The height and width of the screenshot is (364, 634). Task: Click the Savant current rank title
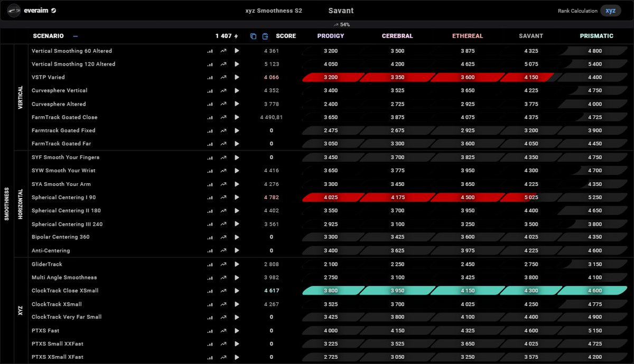[x=341, y=11]
